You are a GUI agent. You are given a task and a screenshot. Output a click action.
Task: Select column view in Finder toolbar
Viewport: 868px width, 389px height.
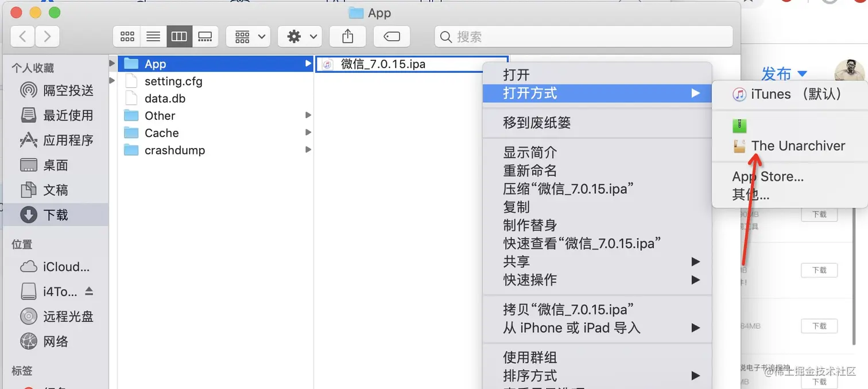[x=179, y=37]
